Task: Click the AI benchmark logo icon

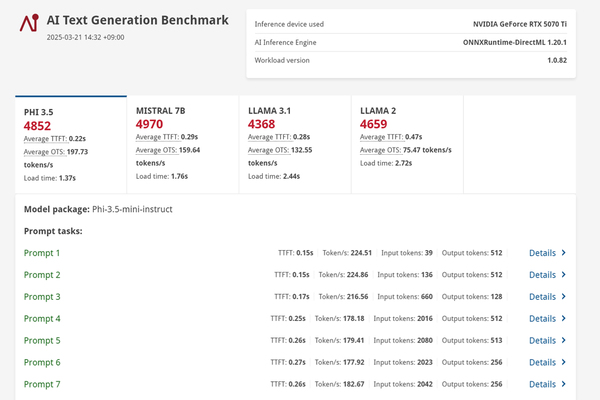Action: (x=29, y=23)
